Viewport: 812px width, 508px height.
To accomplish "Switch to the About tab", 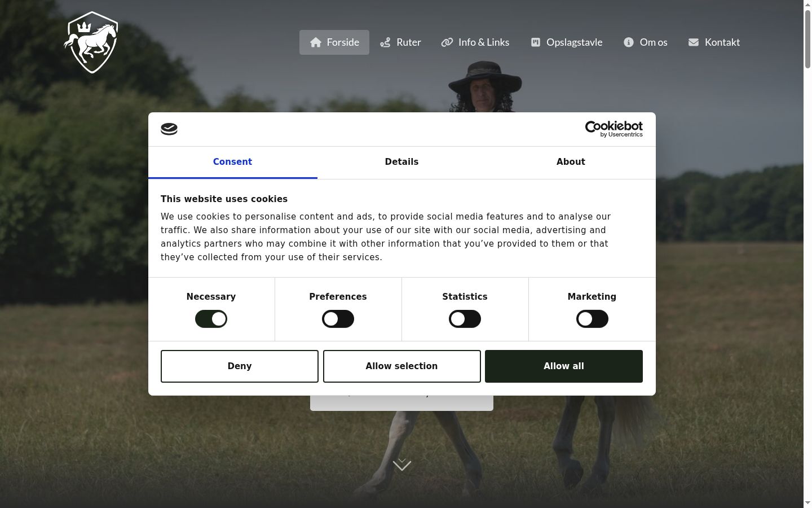I will pyautogui.click(x=571, y=163).
